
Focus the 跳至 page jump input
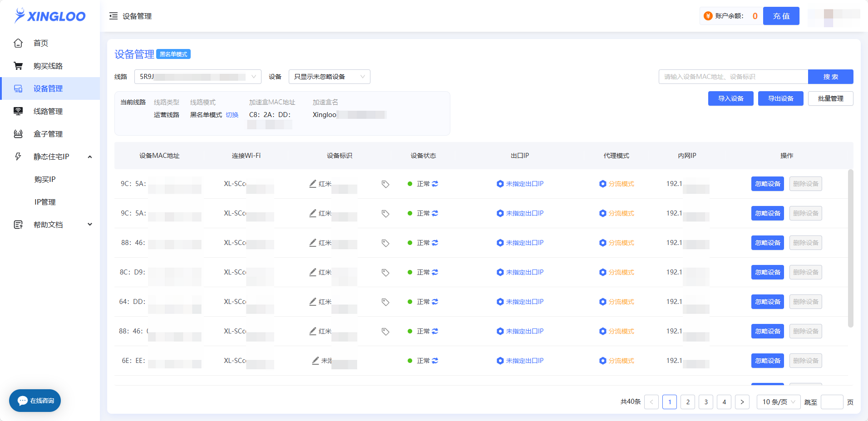[832, 402]
